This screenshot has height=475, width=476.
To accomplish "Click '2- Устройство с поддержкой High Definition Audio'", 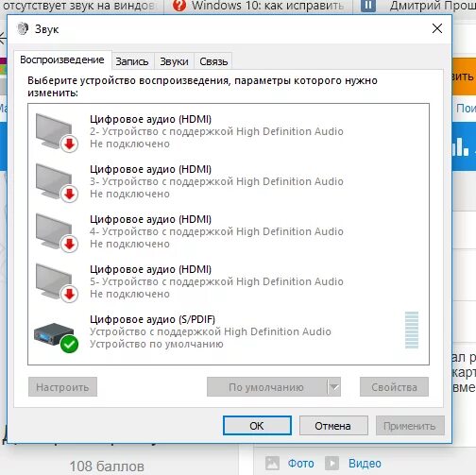I will click(x=216, y=131).
